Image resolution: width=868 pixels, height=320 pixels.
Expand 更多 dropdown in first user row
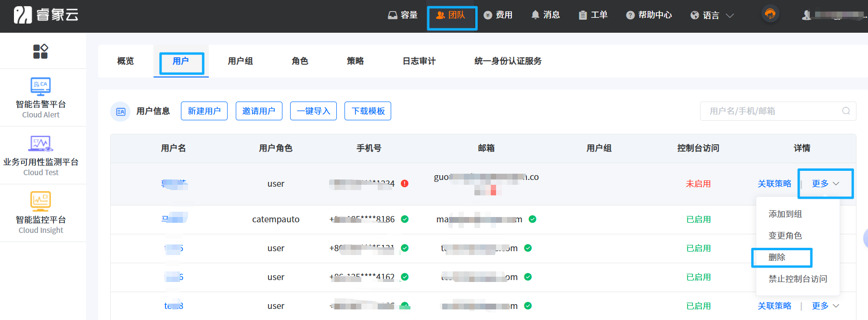point(825,183)
